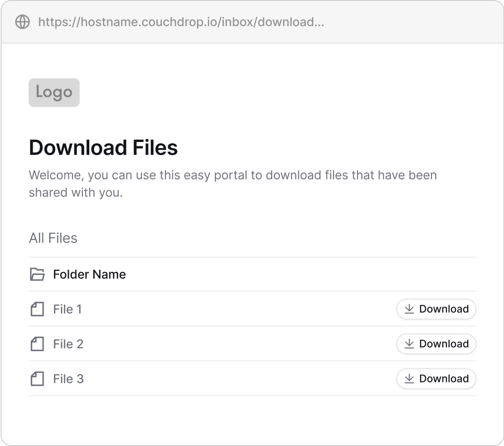The width and height of the screenshot is (504, 446).
Task: Select the File 1 filename
Action: (x=68, y=309)
